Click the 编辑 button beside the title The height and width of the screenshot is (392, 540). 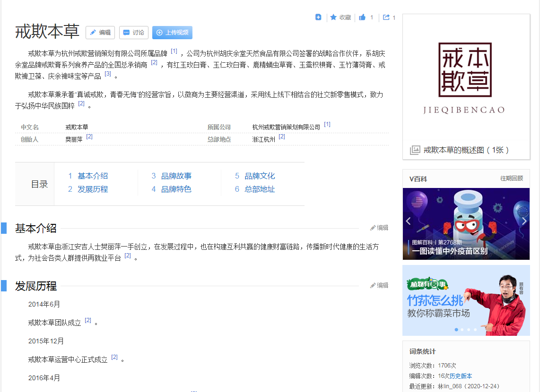pyautogui.click(x=100, y=33)
